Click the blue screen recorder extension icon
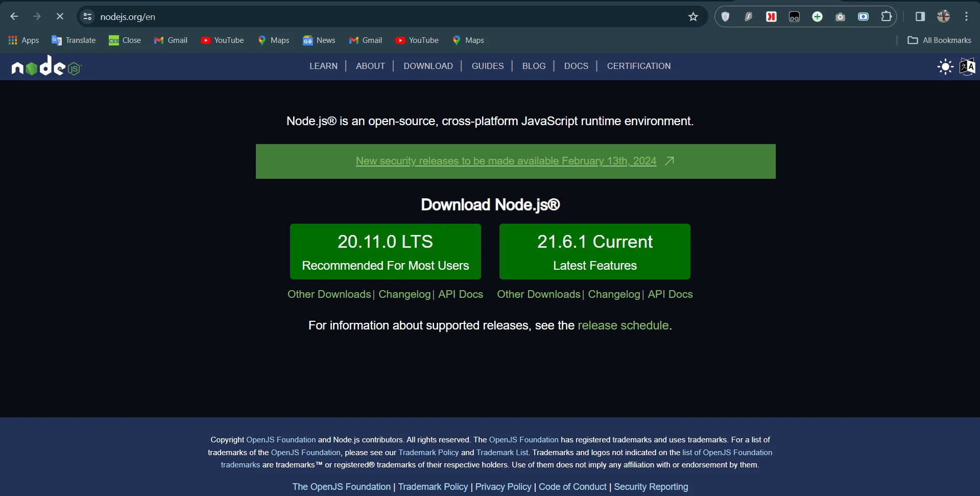Image resolution: width=980 pixels, height=496 pixels. [x=863, y=17]
